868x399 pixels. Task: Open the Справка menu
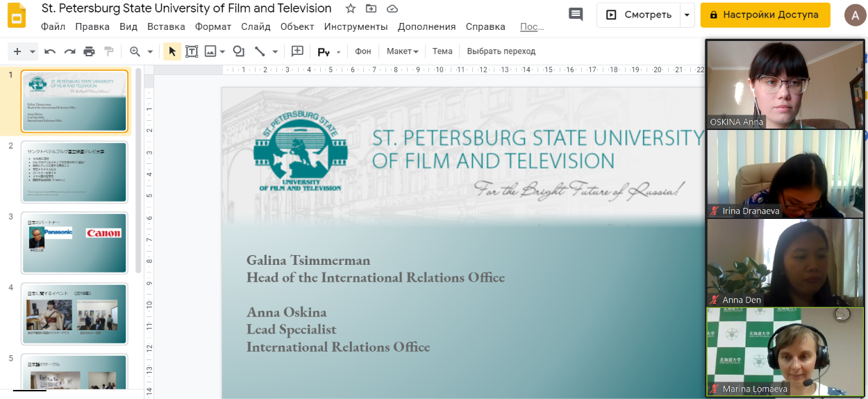point(485,26)
